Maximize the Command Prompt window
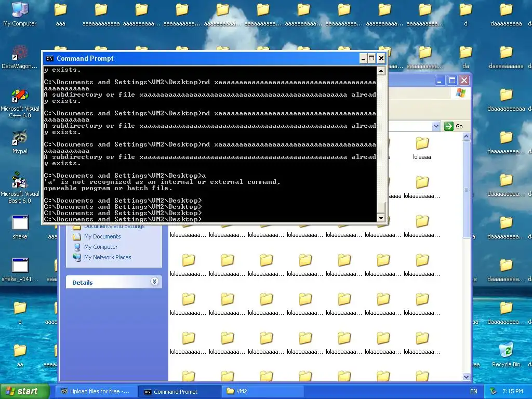Screen dimensions: 532x399 (371, 58)
